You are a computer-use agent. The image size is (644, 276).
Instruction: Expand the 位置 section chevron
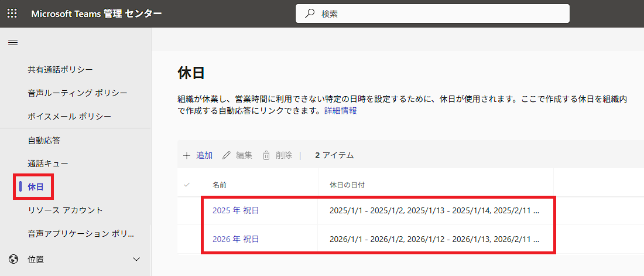pyautogui.click(x=137, y=259)
